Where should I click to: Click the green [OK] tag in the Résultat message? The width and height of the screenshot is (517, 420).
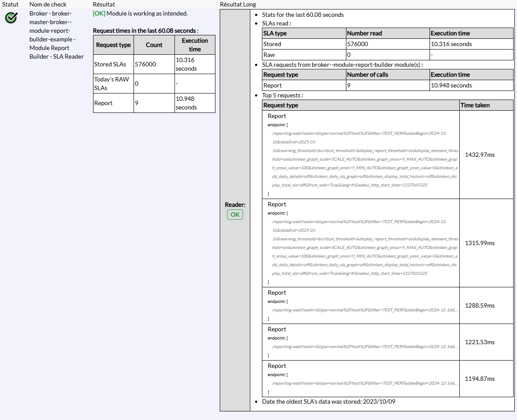tap(99, 13)
